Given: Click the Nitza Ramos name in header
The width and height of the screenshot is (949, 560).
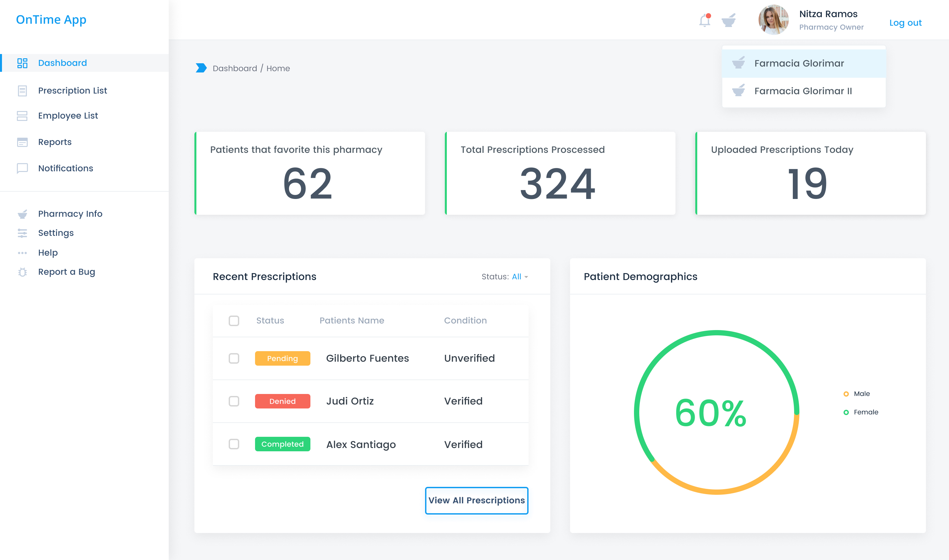Looking at the screenshot, I should (828, 14).
